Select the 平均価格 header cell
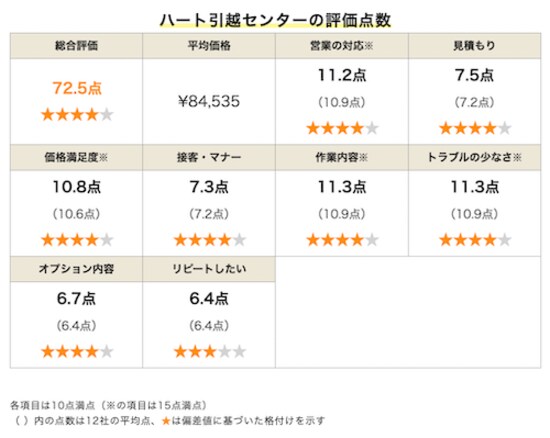The width and height of the screenshot is (550, 438). (x=209, y=46)
